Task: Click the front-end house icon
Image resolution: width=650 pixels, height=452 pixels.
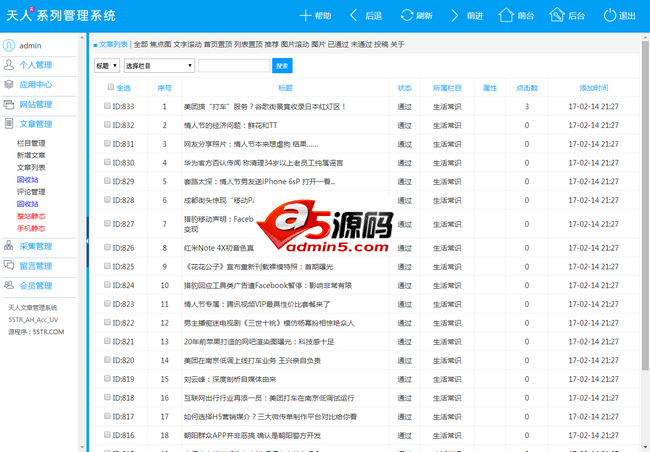Action: click(506, 15)
